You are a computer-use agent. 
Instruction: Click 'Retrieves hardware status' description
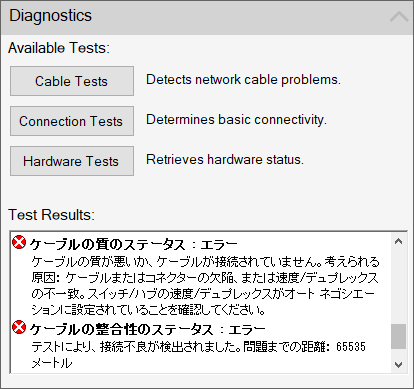225,159
